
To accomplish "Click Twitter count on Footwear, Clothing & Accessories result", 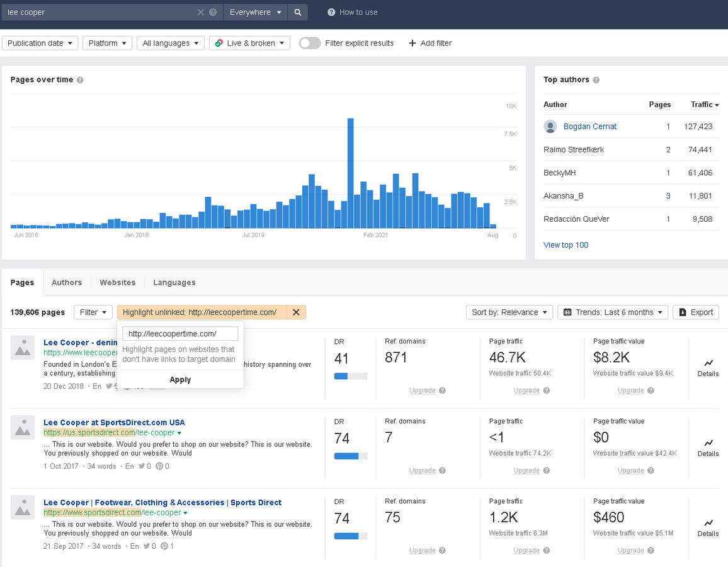I will [149, 546].
